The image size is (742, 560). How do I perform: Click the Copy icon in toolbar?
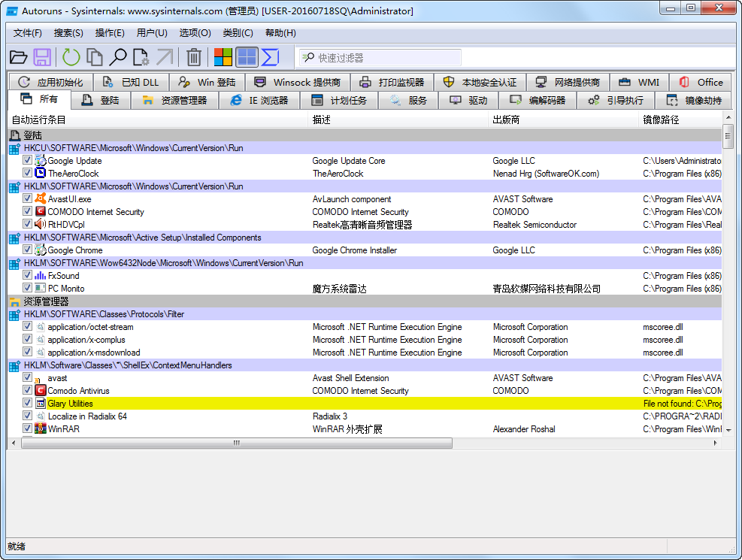click(x=95, y=57)
